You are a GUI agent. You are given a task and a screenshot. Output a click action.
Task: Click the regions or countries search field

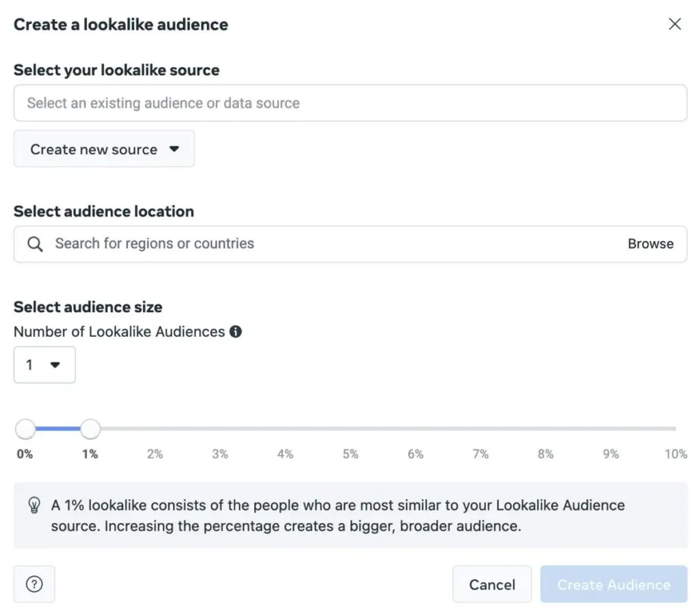[x=328, y=244]
